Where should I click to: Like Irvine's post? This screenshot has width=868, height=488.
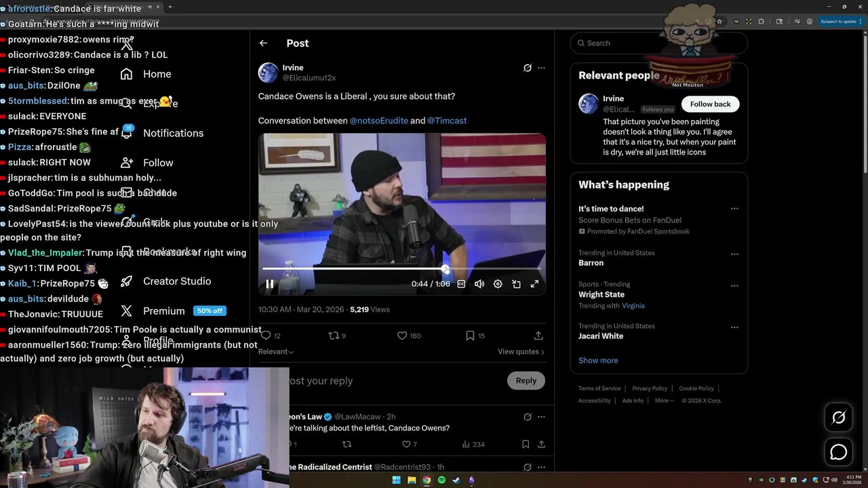(x=401, y=335)
